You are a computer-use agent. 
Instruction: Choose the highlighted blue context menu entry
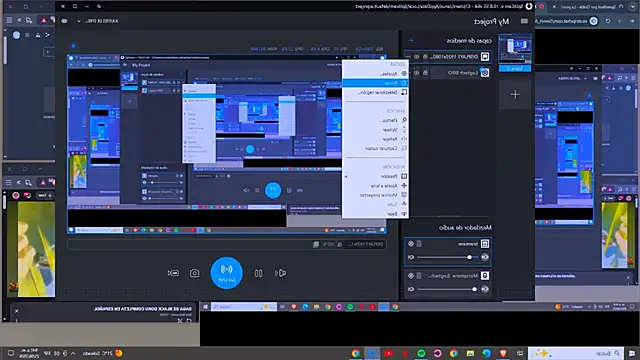(x=376, y=83)
